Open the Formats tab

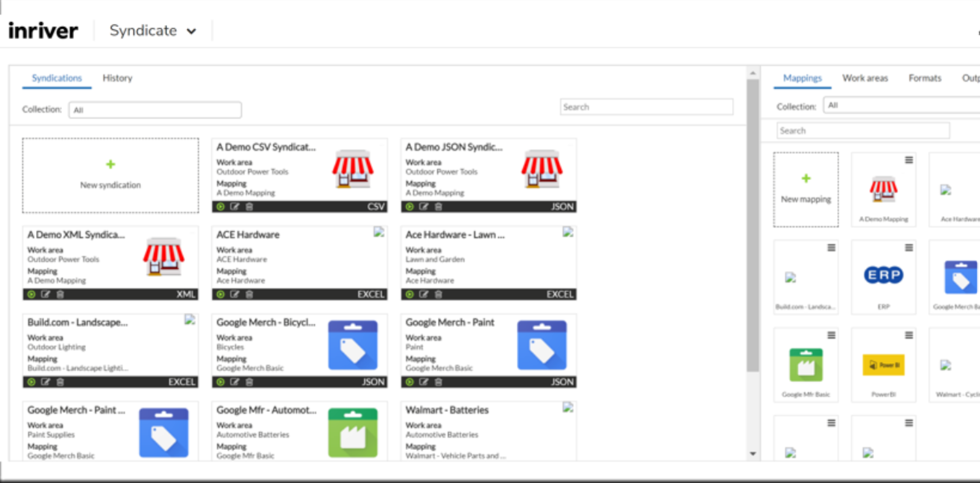(925, 78)
